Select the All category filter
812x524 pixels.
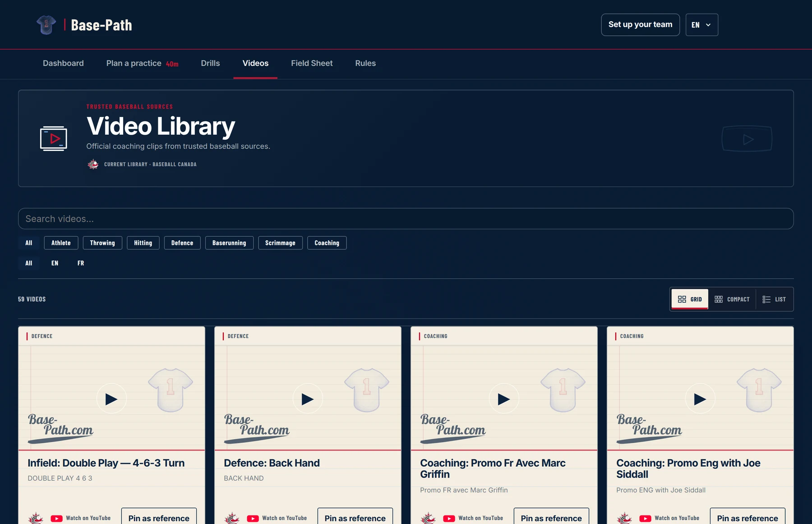click(29, 243)
